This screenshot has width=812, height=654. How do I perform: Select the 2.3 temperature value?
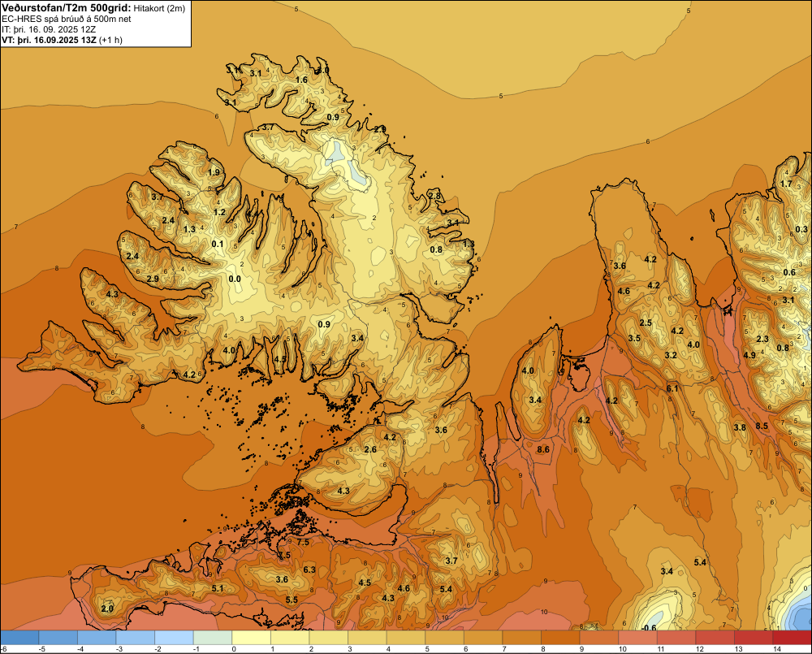pos(762,339)
